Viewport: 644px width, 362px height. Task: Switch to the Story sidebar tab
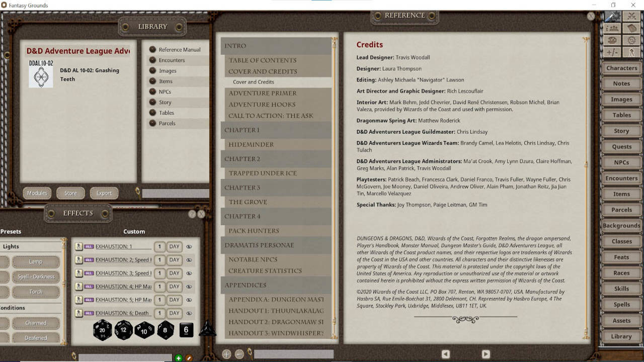coord(621,131)
